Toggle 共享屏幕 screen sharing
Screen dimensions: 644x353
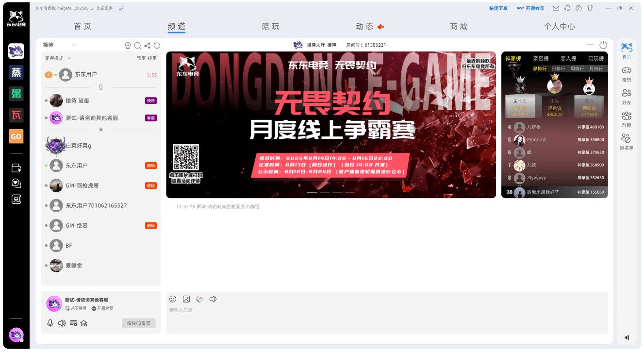tap(75, 308)
